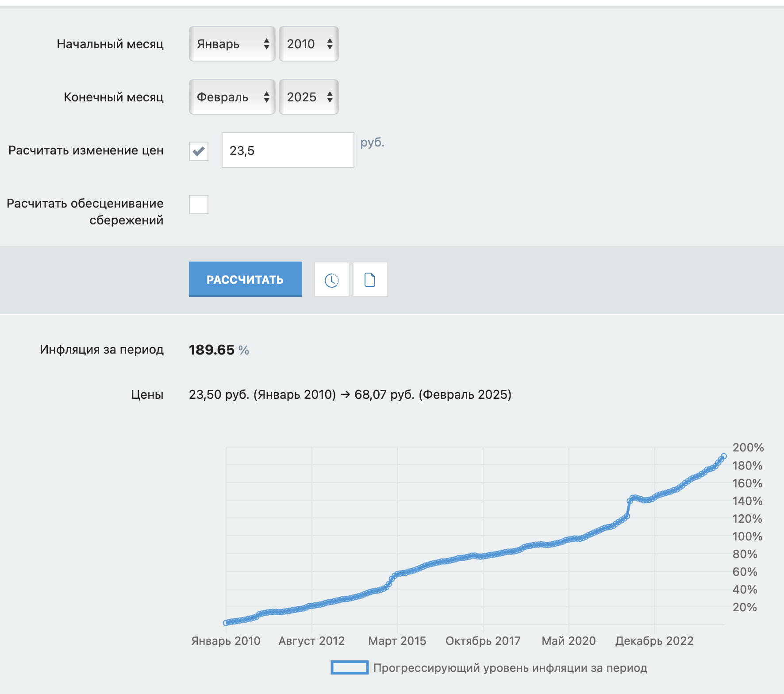The image size is (784, 694).
Task: Click the 189.65 inflation result value
Action: click(211, 350)
